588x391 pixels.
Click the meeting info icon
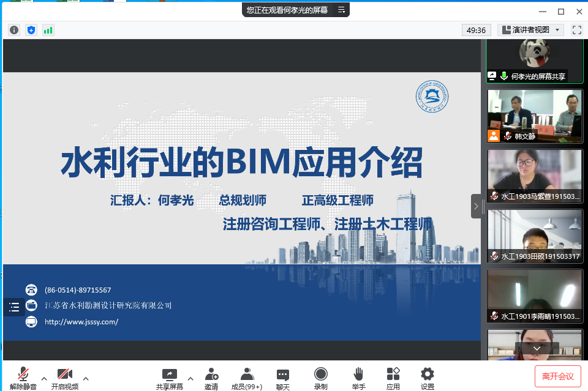[14, 29]
